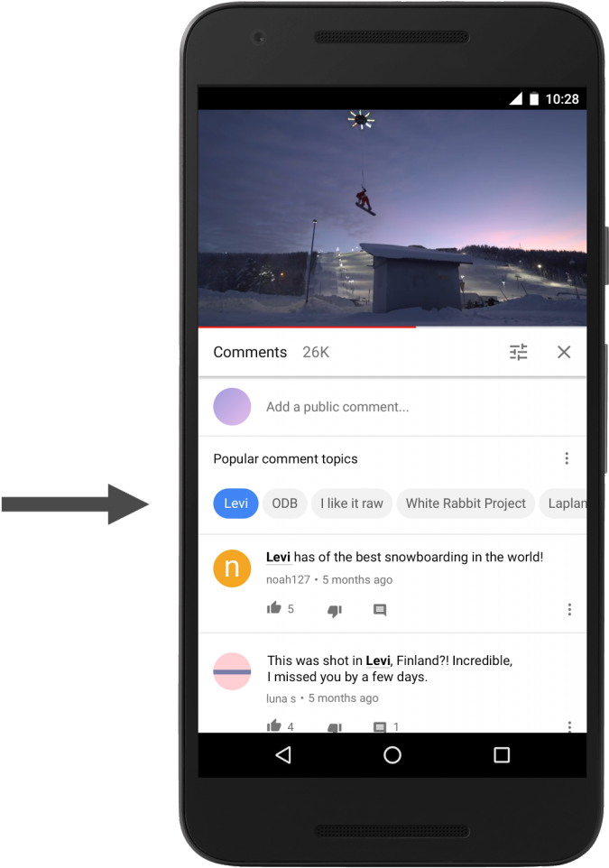Select the Levi topic chip
609x868 pixels.
[x=235, y=503]
